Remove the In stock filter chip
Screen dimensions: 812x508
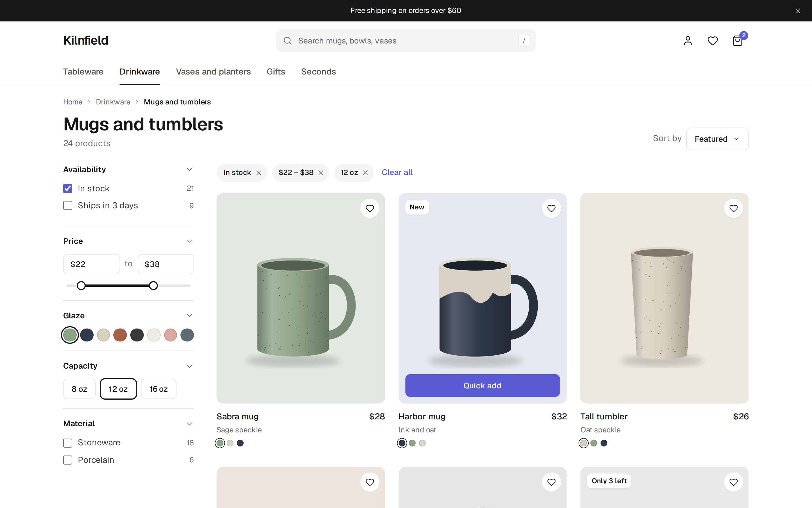(259, 173)
